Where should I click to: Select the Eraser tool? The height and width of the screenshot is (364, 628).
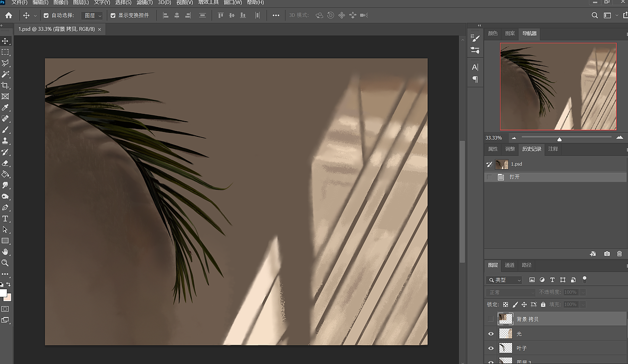[x=5, y=163]
